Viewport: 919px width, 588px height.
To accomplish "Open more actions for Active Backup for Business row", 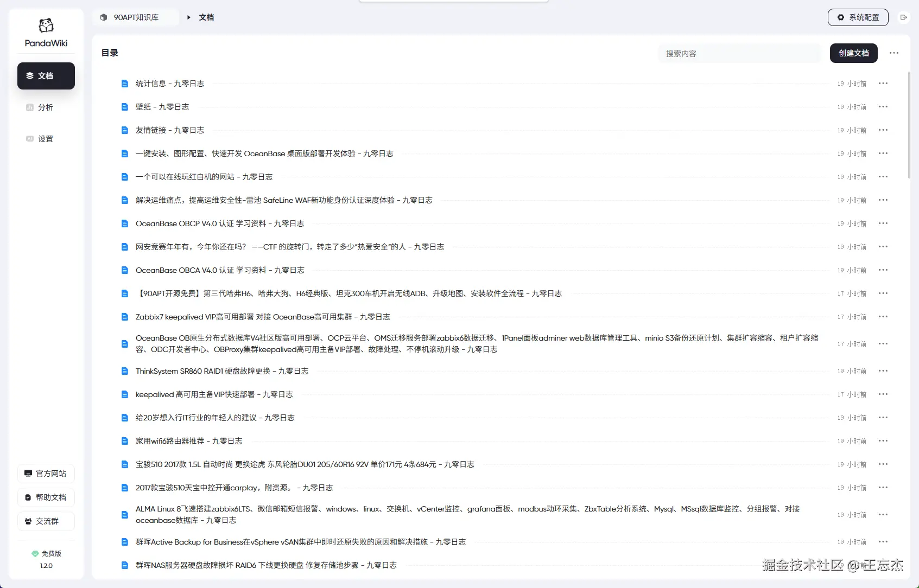I will (883, 542).
